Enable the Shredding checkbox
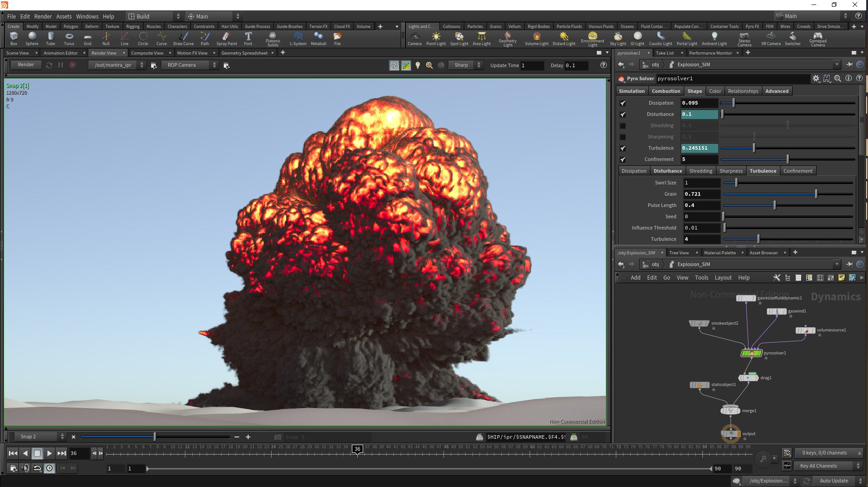Image resolution: width=868 pixels, height=487 pixels. [x=623, y=126]
